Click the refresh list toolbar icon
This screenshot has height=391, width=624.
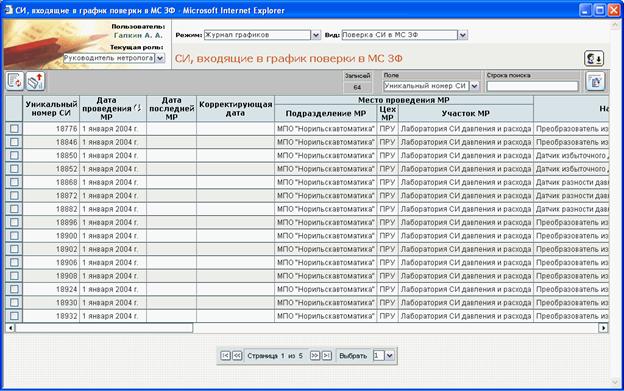pos(15,81)
